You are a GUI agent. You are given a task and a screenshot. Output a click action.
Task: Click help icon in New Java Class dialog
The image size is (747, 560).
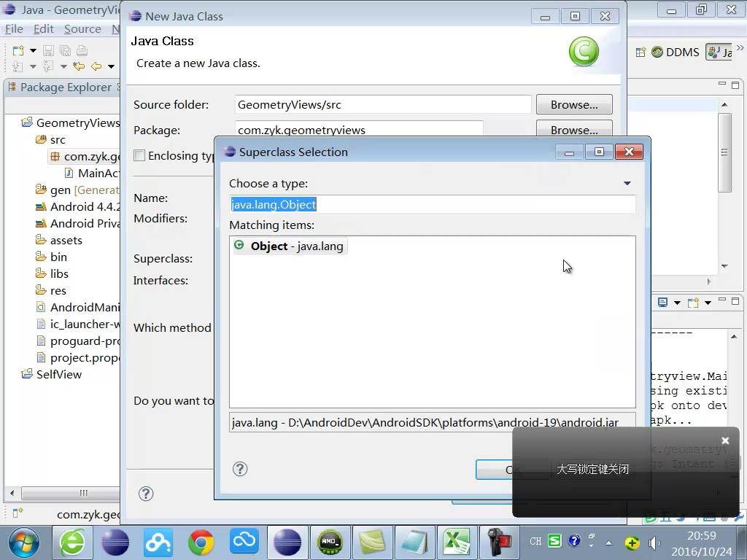[146, 494]
